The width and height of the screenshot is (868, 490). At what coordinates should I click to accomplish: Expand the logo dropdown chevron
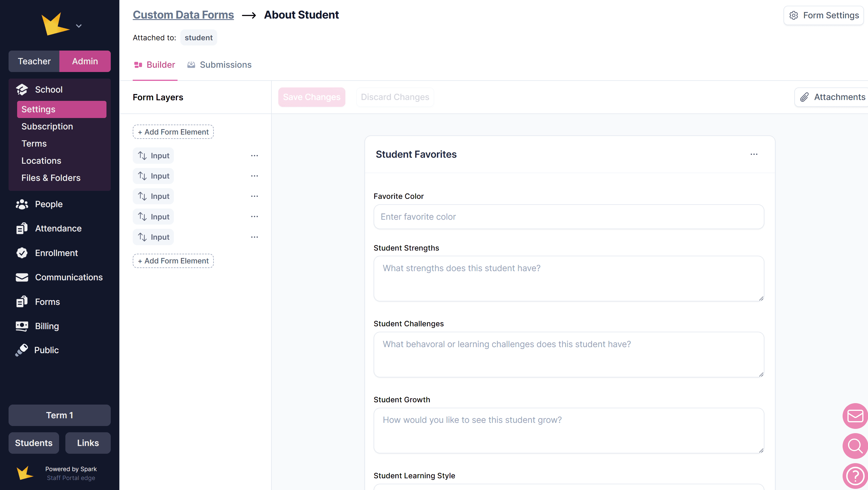[x=79, y=26]
